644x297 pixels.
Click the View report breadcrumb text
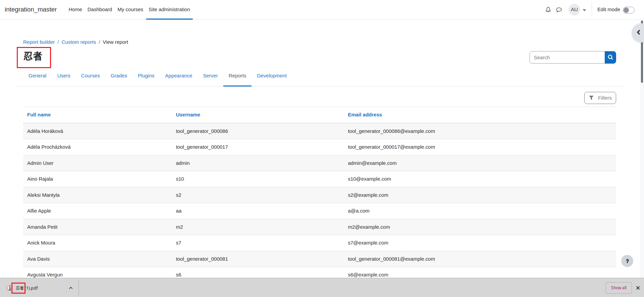115,42
